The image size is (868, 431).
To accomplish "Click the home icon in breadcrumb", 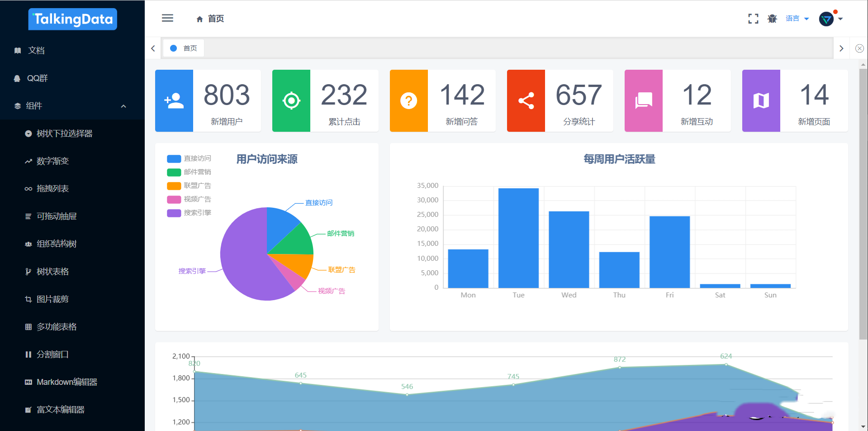I will tap(199, 19).
